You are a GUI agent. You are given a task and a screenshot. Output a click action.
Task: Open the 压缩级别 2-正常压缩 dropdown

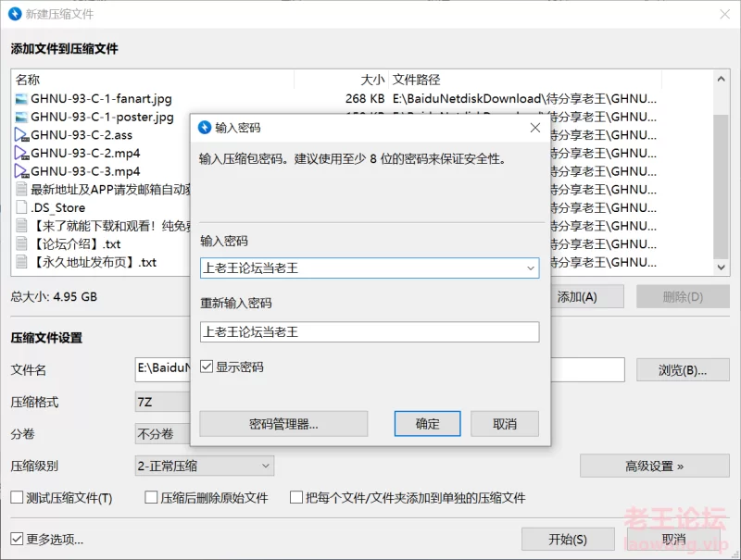coord(204,466)
